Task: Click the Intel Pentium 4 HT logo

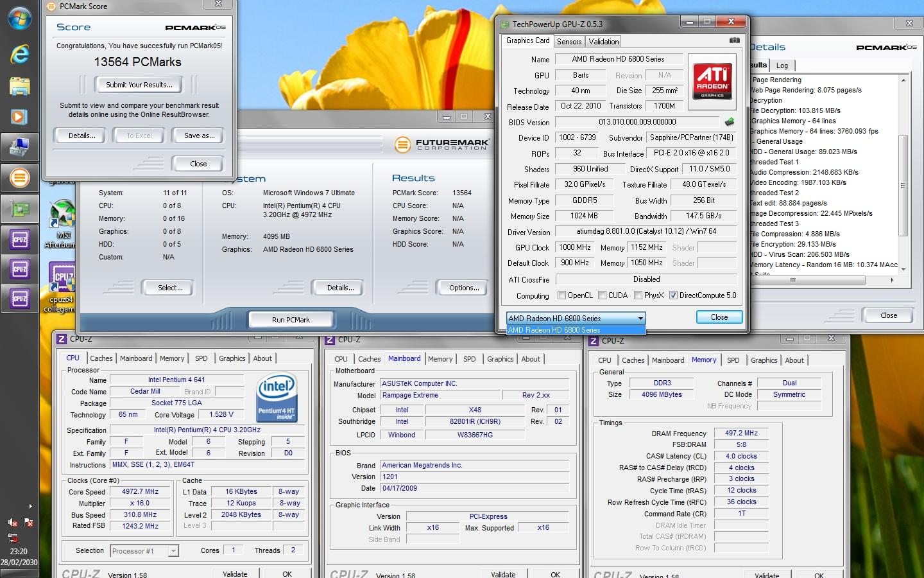Action: (276, 397)
